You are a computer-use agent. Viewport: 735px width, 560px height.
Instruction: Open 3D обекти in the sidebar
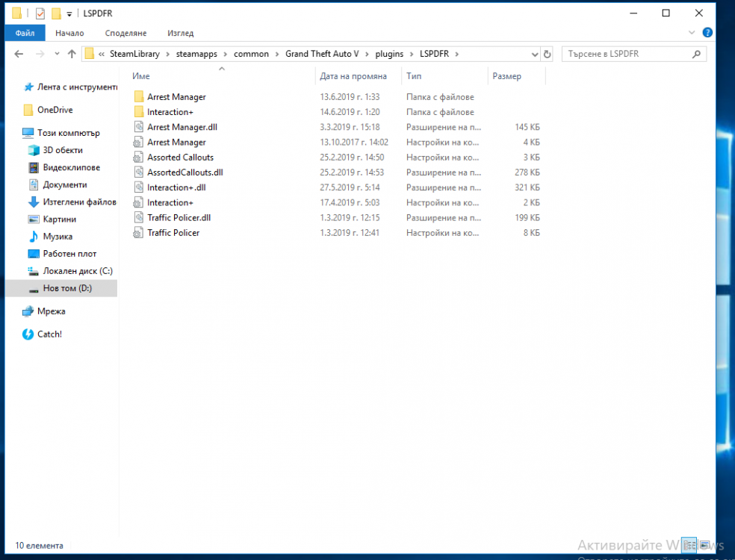(55, 150)
